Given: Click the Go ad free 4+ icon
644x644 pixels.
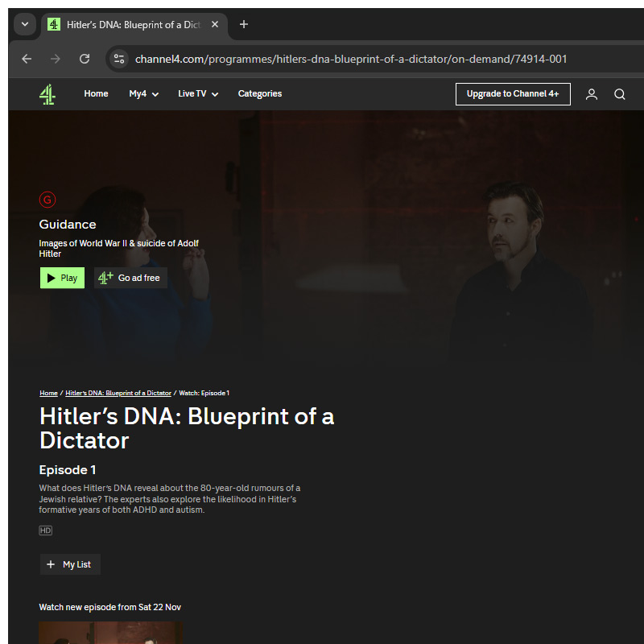Looking at the screenshot, I should (105, 277).
